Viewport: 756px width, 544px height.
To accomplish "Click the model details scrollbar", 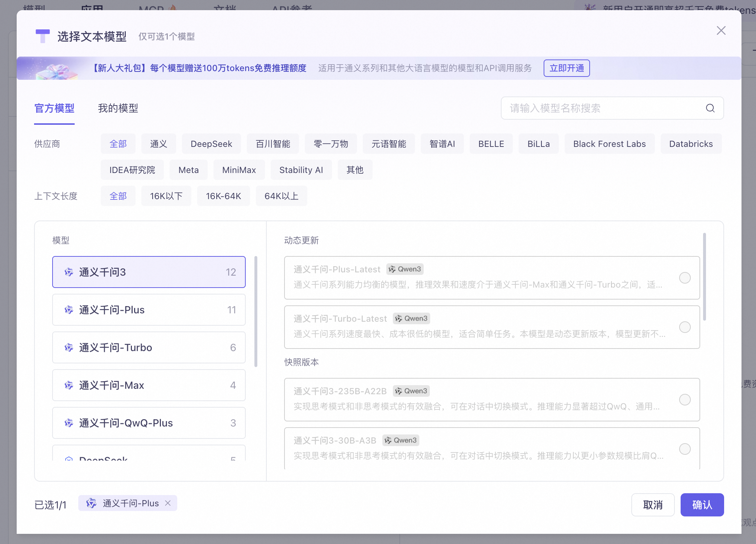I will (x=705, y=277).
